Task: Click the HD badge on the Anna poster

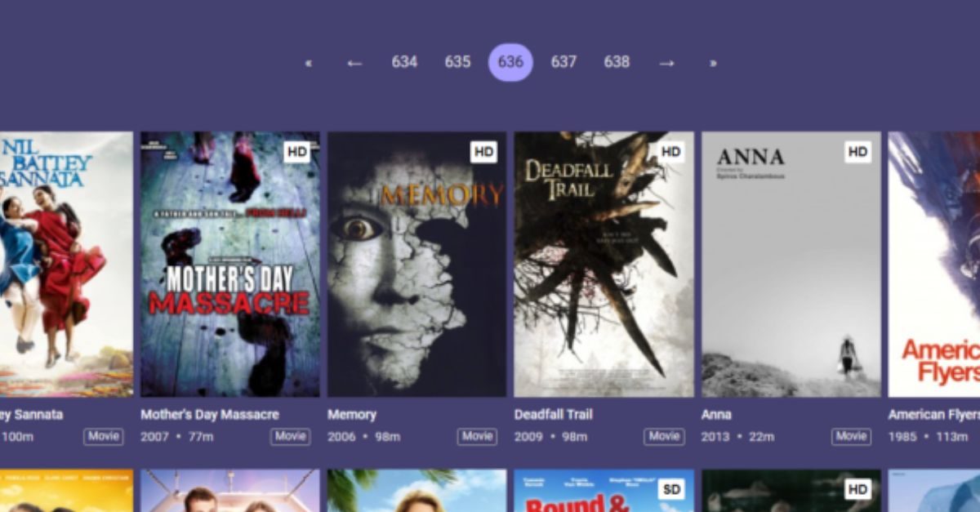Action: (x=857, y=152)
